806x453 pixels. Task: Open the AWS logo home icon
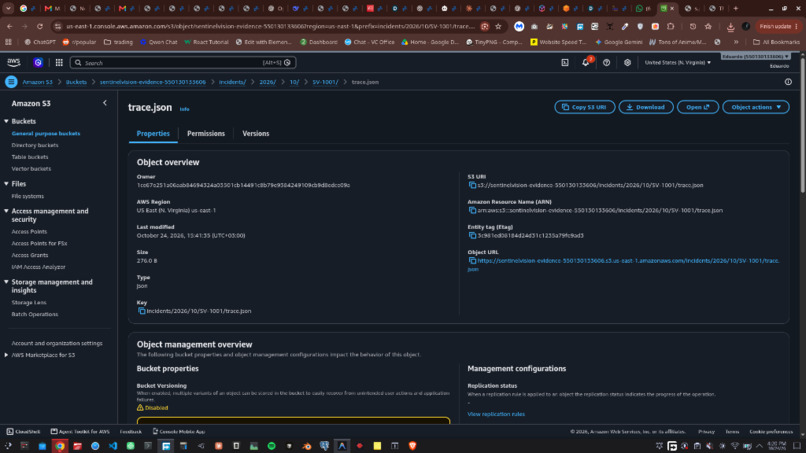point(14,62)
